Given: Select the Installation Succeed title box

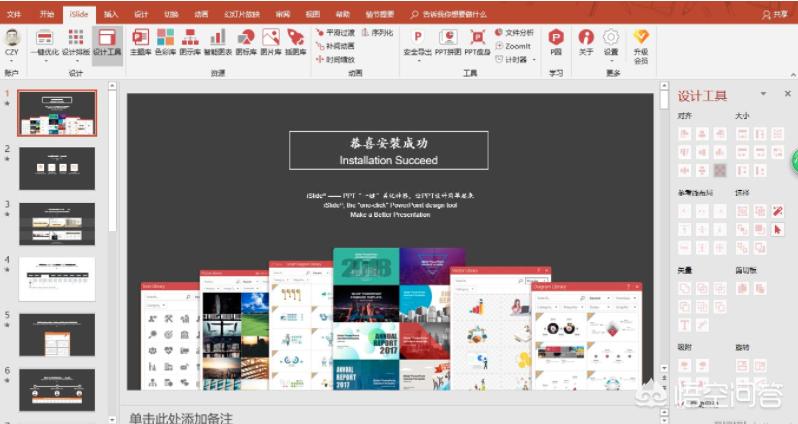Looking at the screenshot, I should pos(389,150).
